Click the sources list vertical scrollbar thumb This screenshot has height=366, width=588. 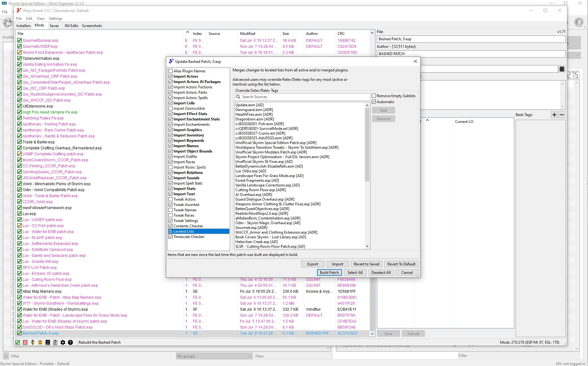[x=367, y=145]
